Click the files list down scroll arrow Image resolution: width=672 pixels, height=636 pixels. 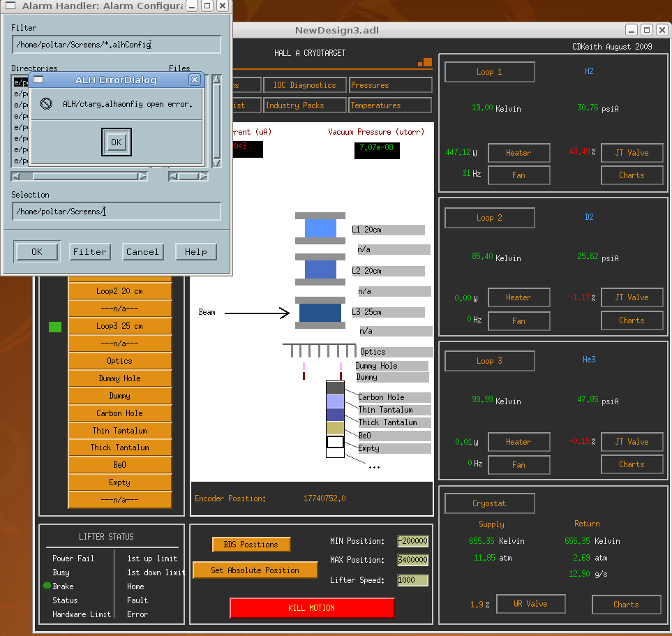[x=217, y=163]
